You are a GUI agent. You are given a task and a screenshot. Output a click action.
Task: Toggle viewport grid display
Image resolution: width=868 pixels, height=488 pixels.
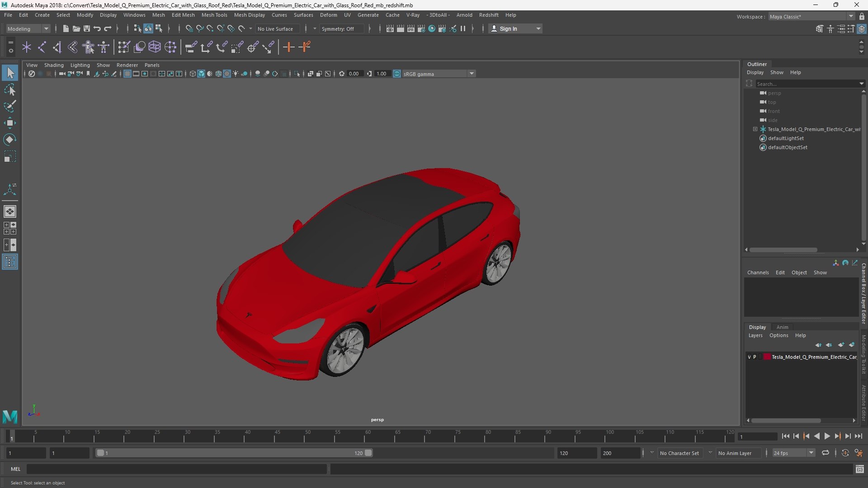127,74
